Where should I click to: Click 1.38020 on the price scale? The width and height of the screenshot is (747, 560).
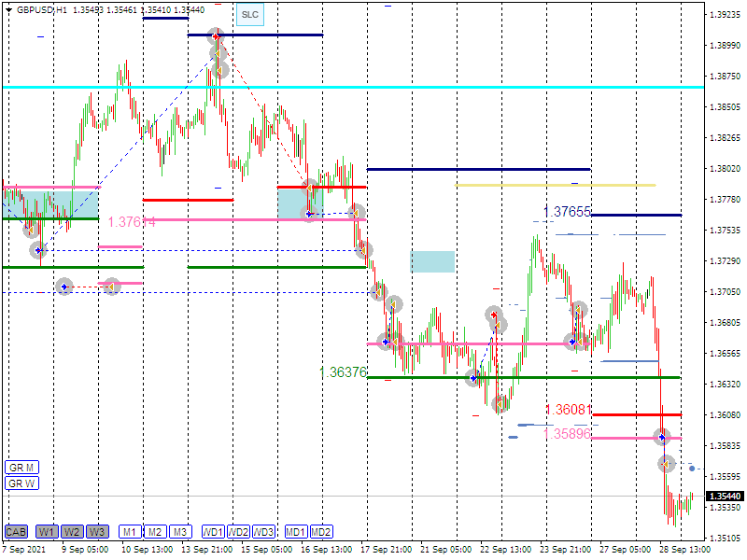726,169
